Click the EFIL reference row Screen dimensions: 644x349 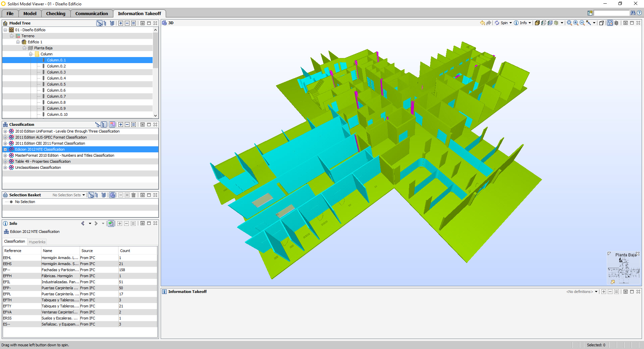click(x=80, y=282)
